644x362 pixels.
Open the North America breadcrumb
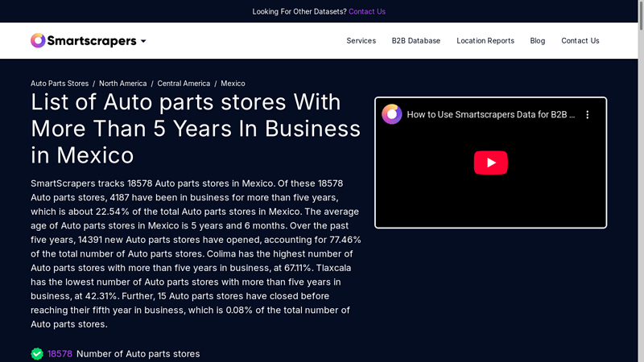click(x=123, y=84)
